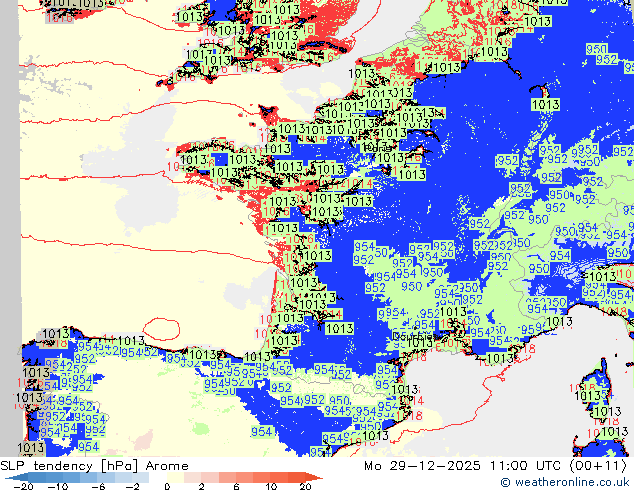The image size is (634, 490).
Task: Click the weatheronline.co.uk copyright link
Action: 564,482
